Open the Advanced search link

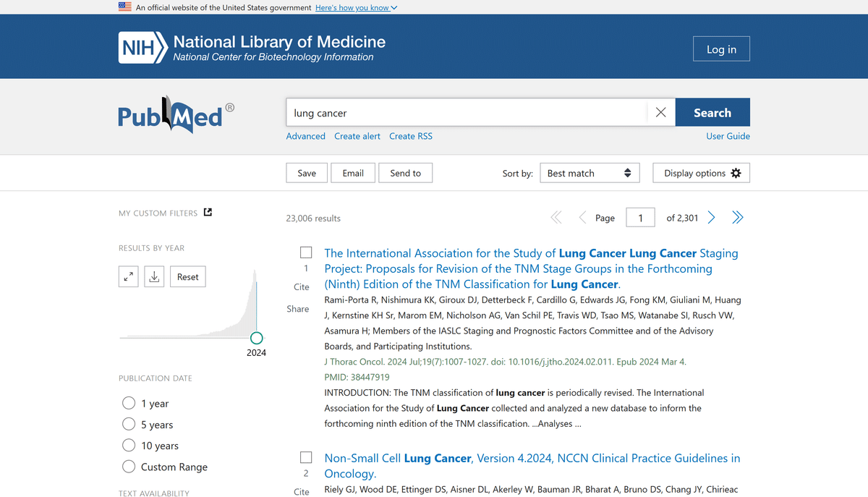coord(305,136)
